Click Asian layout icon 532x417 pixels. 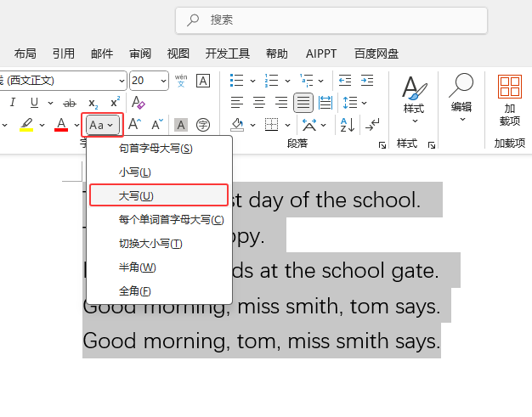309,125
